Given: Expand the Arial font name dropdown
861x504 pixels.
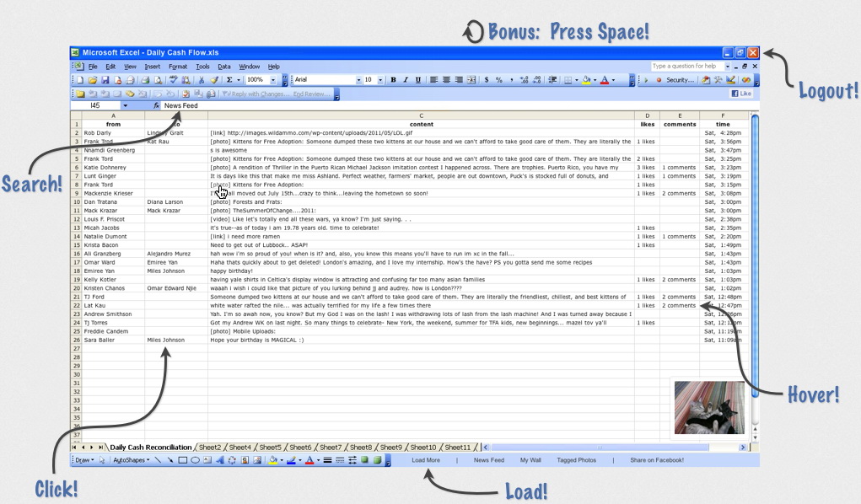Looking at the screenshot, I should click(x=358, y=80).
